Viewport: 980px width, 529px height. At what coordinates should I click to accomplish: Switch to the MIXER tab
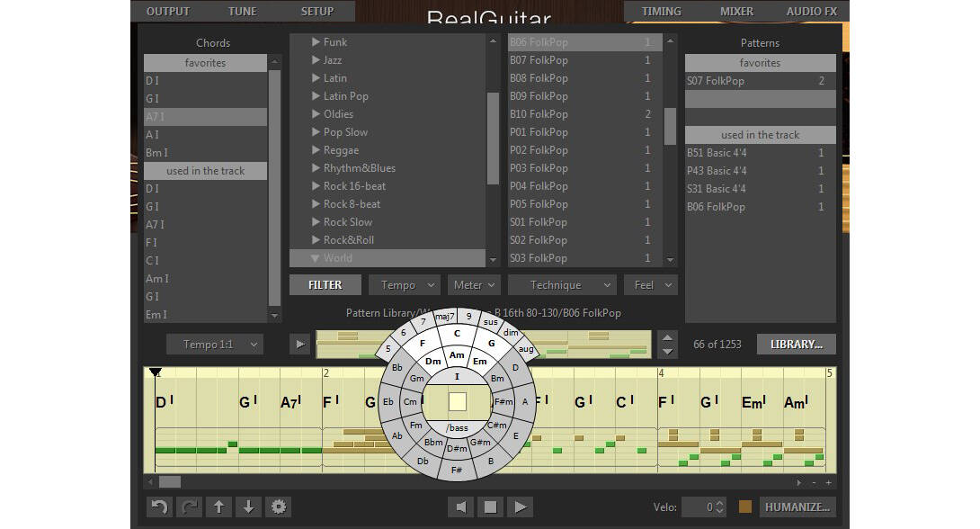click(x=736, y=12)
